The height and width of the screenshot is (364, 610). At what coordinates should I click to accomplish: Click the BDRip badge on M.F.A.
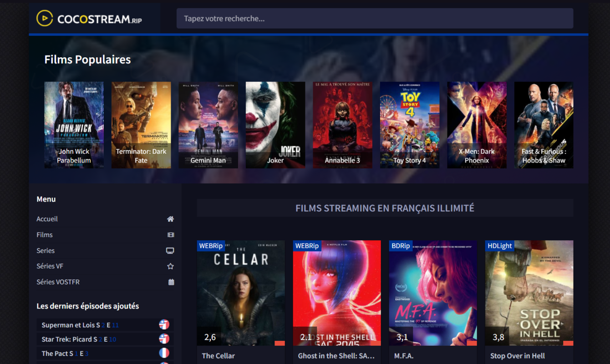click(x=401, y=246)
